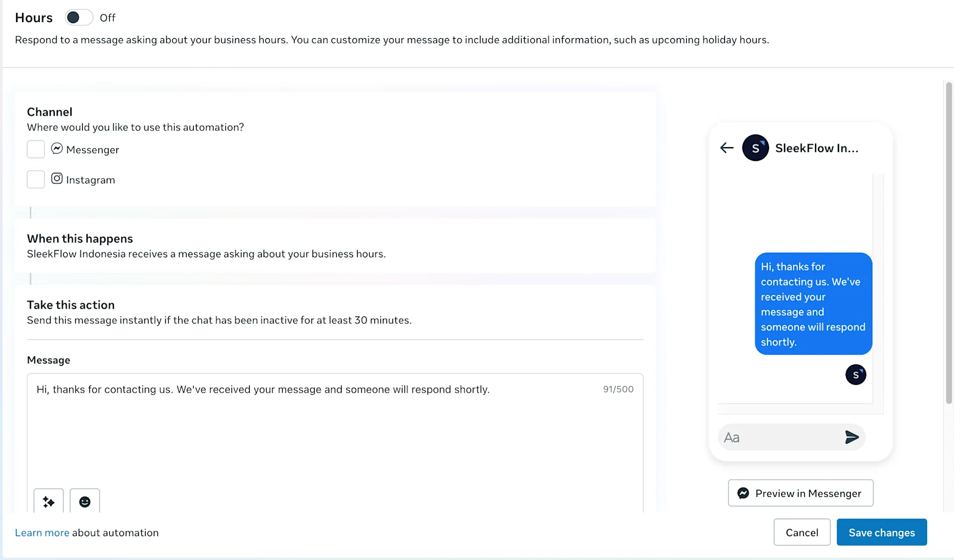The width and height of the screenshot is (954, 560).
Task: Turn on the Hours automation toggle
Action: pos(78,17)
